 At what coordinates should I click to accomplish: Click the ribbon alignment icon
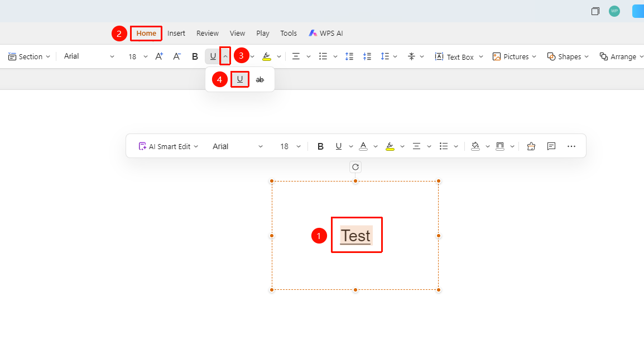coord(296,56)
